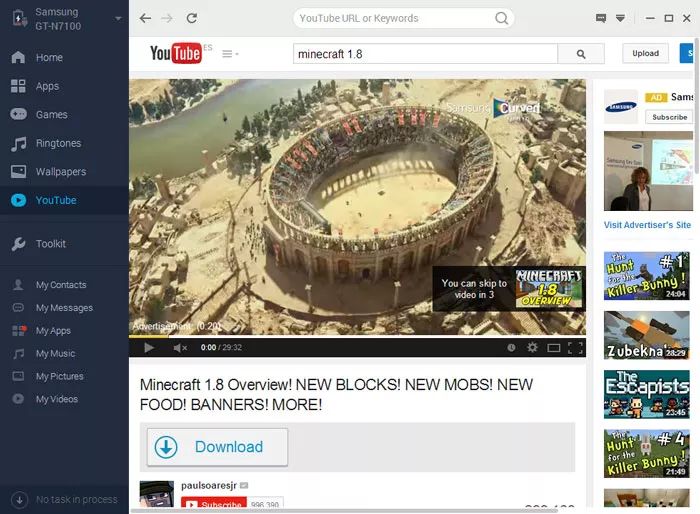This screenshot has width=700, height=514.
Task: Reload the page with refresh icon
Action: pos(192,18)
